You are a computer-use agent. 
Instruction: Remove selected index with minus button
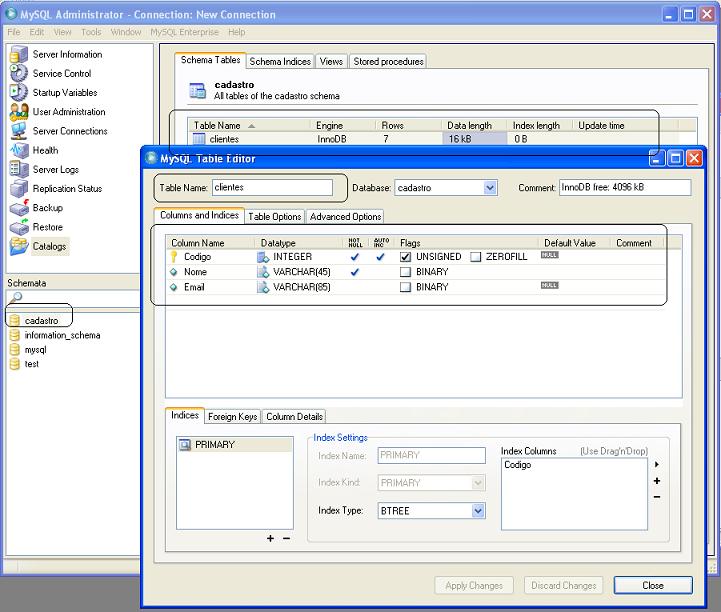(x=286, y=538)
